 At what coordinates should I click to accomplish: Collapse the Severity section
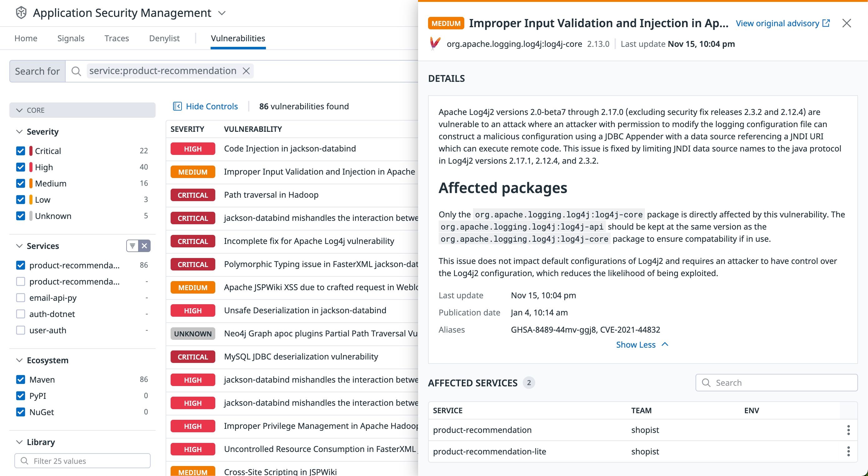[x=19, y=132]
